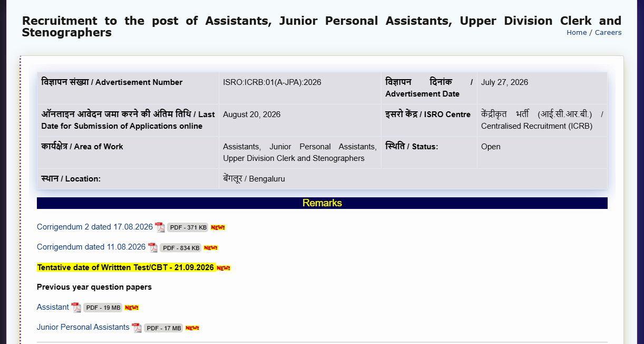644x344 pixels.
Task: Open Junior Personal Assistants question paper link
Action: [83, 327]
